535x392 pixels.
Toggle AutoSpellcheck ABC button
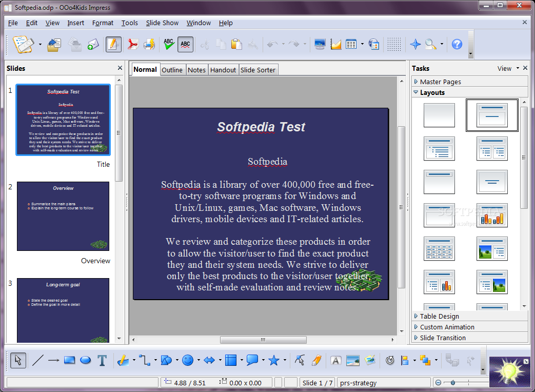pos(185,44)
